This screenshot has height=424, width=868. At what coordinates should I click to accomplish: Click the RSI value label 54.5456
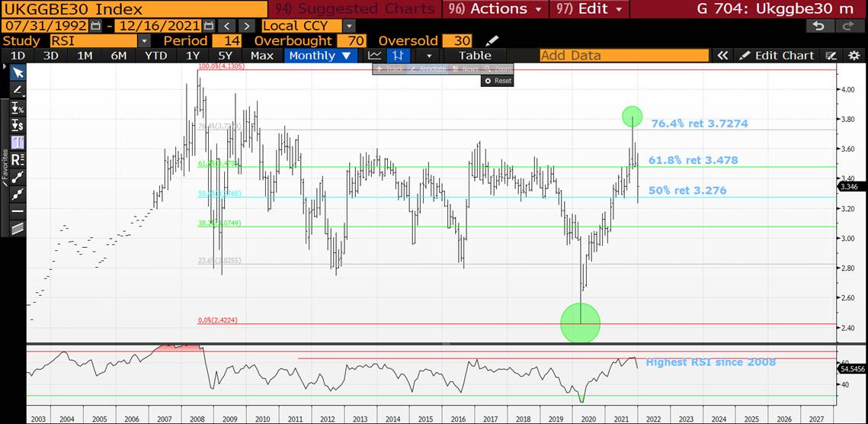pos(852,368)
